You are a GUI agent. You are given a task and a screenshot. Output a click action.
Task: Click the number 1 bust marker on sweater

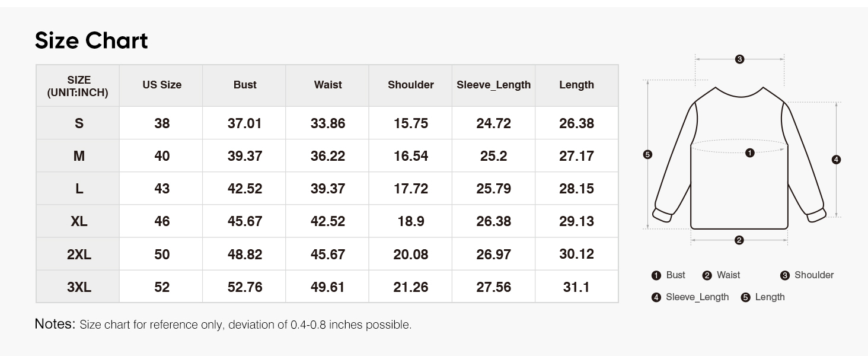(749, 153)
